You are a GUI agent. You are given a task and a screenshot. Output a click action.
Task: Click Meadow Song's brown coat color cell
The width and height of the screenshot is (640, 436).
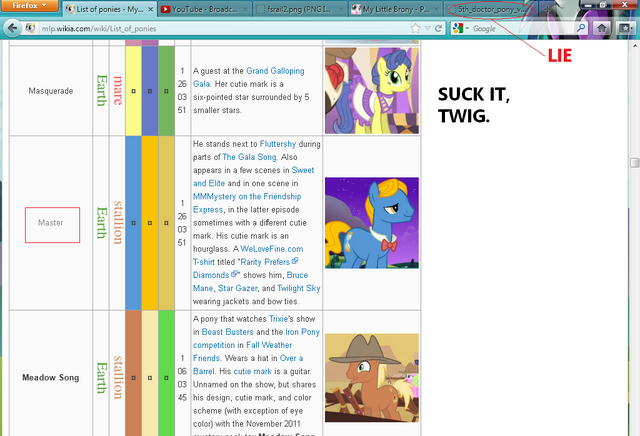pos(133,374)
